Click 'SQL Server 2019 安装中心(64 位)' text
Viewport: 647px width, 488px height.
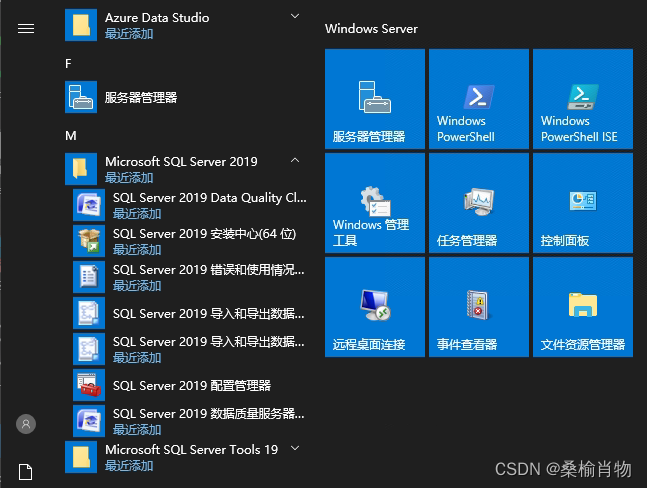(x=205, y=234)
